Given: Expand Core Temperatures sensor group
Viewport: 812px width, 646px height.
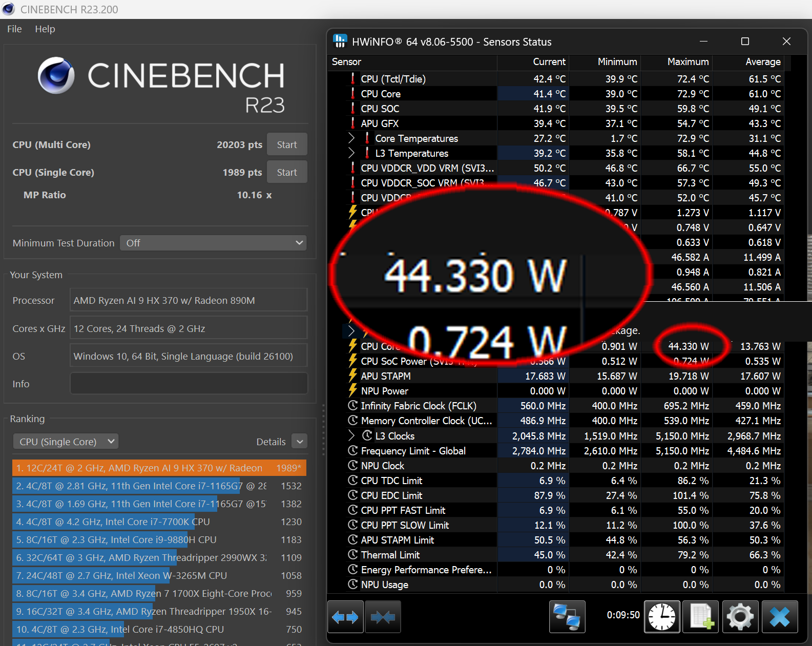Looking at the screenshot, I should click(x=351, y=138).
